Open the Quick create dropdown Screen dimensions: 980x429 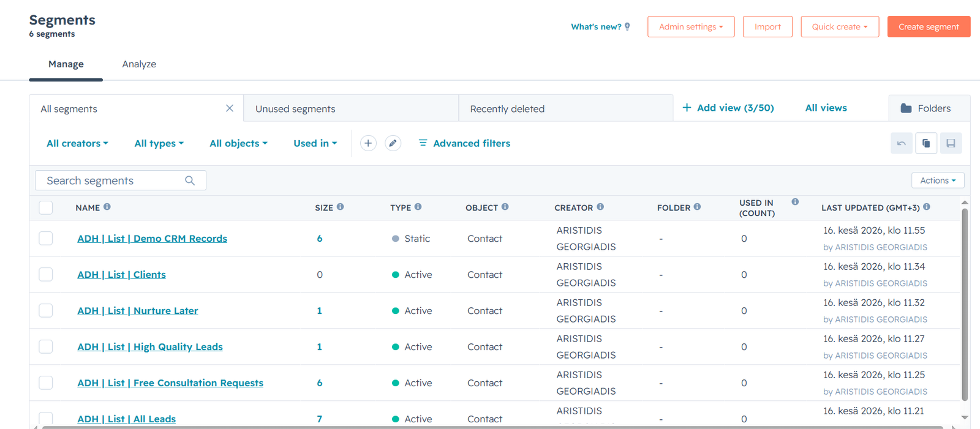point(840,27)
